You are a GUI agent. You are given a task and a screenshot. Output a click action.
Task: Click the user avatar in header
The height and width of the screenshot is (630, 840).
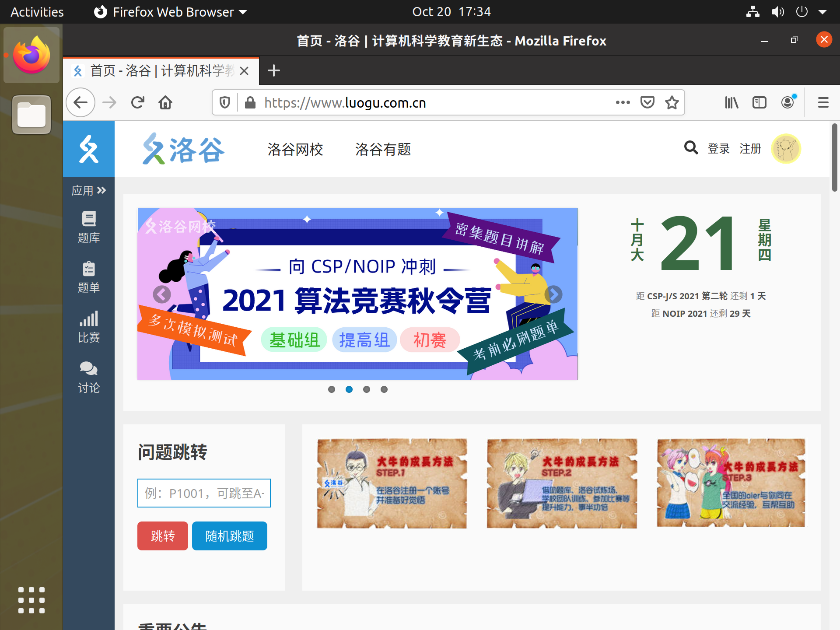786,149
